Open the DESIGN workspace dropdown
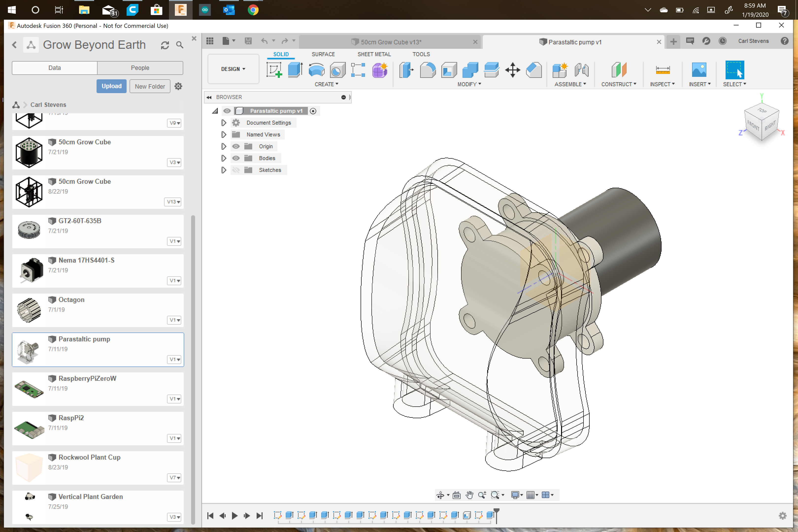The image size is (798, 532). 233,69
